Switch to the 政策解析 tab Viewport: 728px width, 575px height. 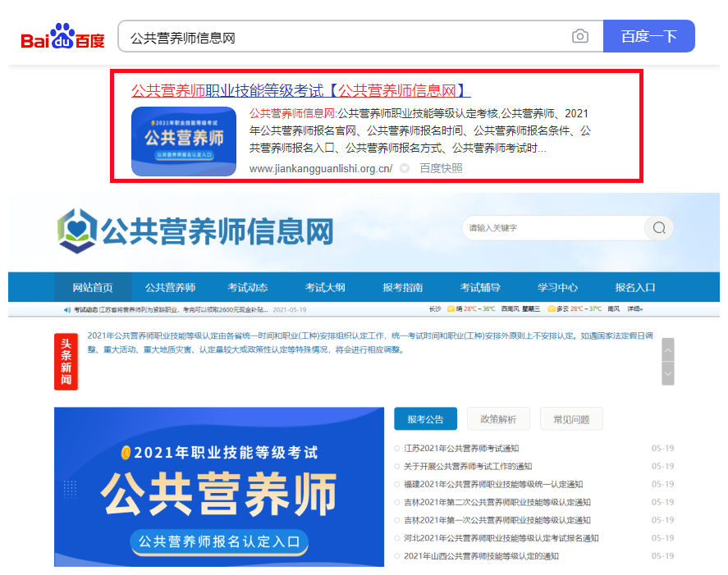498,419
